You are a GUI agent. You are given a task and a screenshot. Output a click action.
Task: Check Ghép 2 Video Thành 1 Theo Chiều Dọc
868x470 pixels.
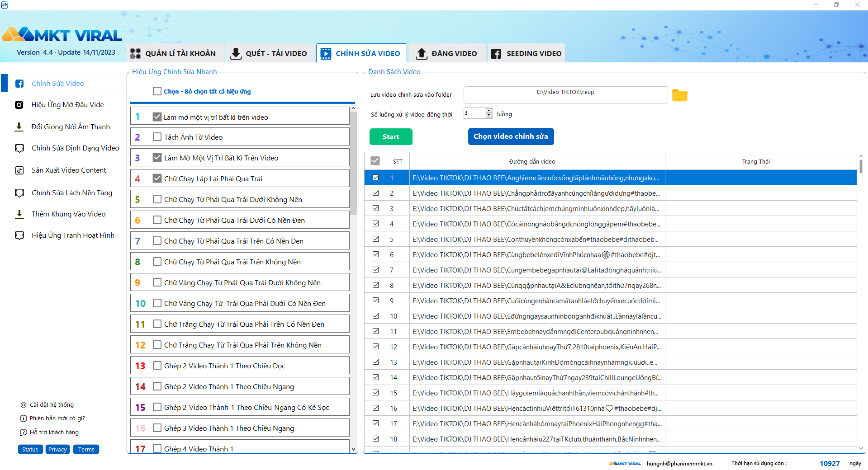[x=157, y=365]
